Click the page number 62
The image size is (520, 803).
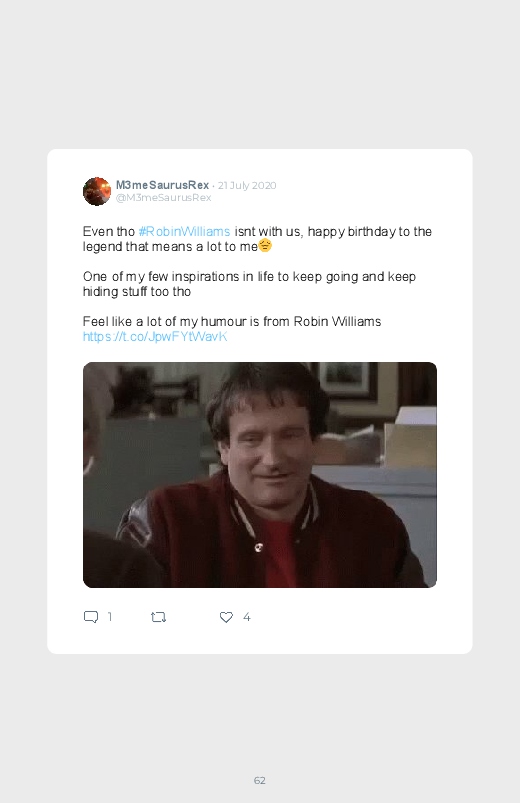[x=260, y=780]
